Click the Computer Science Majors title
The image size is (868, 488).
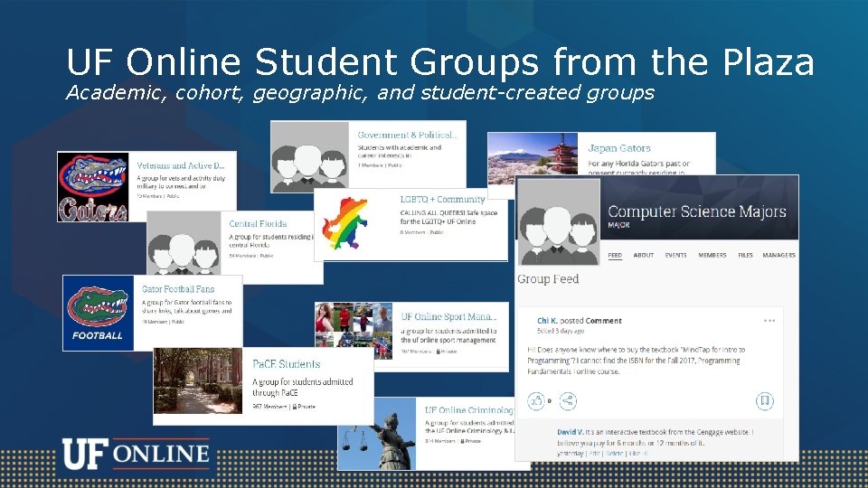pyautogui.click(x=697, y=211)
